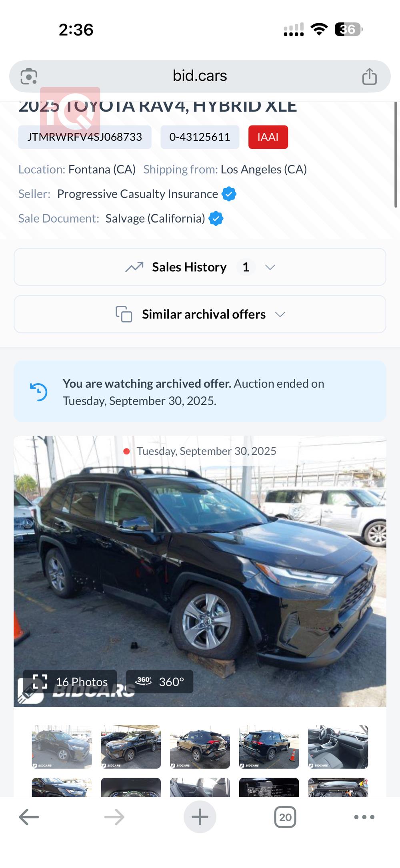Viewport: 400px width, 868px height.
Task: Expand Similar archival offers section
Action: tap(200, 314)
